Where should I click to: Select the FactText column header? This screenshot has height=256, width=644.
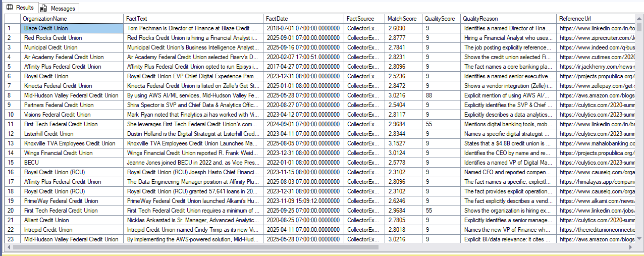(x=194, y=19)
